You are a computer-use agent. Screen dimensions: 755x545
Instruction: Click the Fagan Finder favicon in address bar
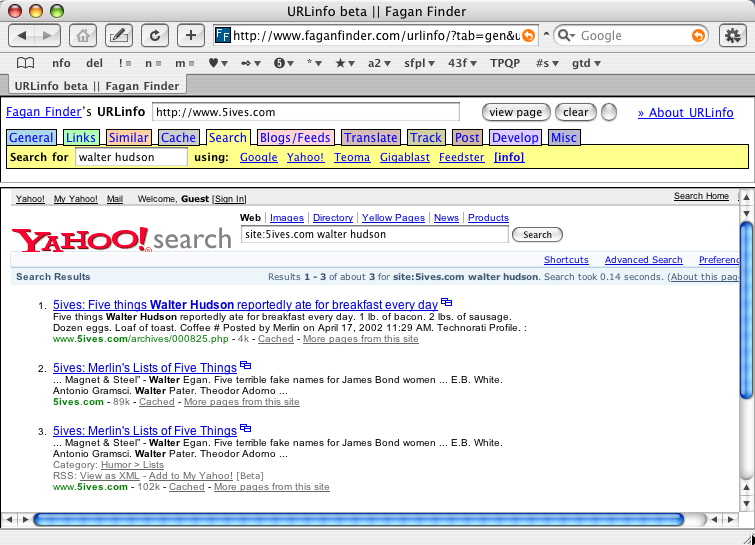tap(222, 35)
